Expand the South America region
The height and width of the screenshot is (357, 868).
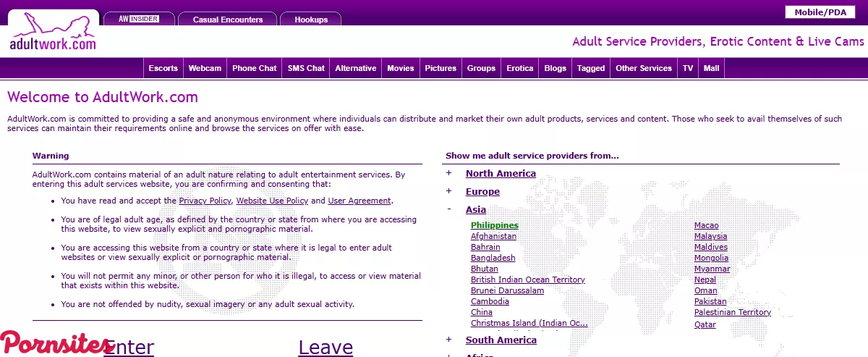[448, 340]
